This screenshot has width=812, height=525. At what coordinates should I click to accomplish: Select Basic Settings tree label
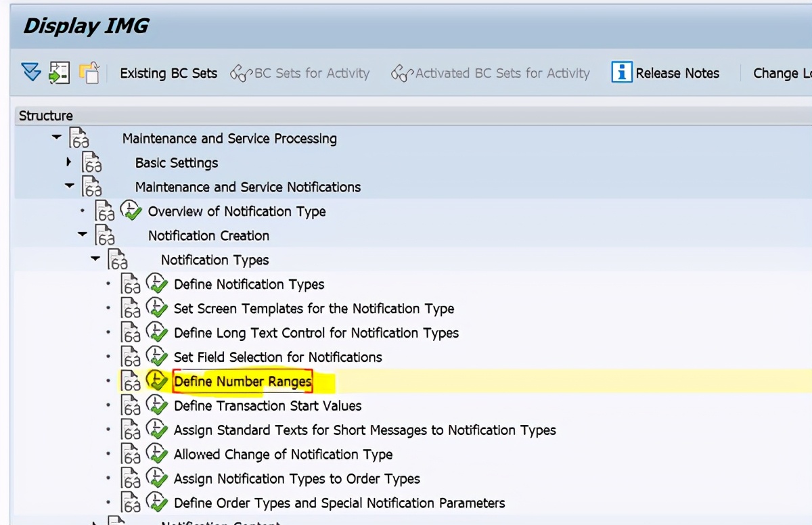[177, 163]
